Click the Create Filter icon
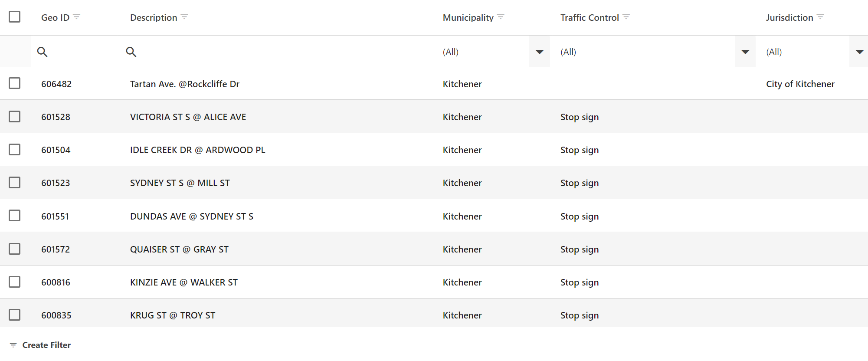This screenshot has width=868, height=361. pos(13,345)
